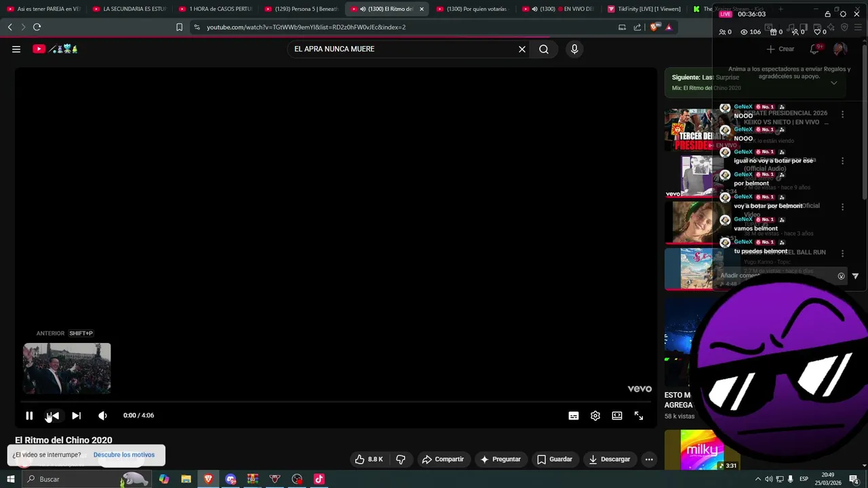This screenshot has width=868, height=488.
Task: Click the likes heart counter
Action: pyautogui.click(x=817, y=32)
